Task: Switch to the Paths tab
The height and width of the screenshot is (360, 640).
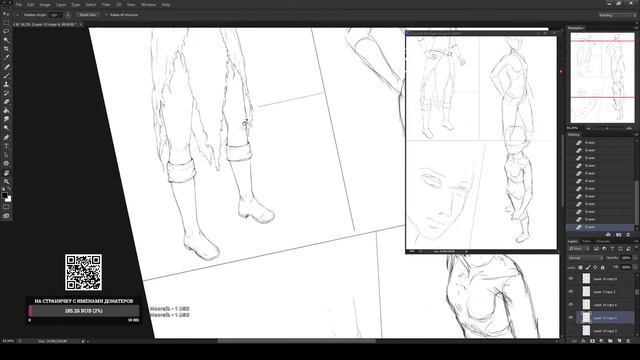Action: 587,241
